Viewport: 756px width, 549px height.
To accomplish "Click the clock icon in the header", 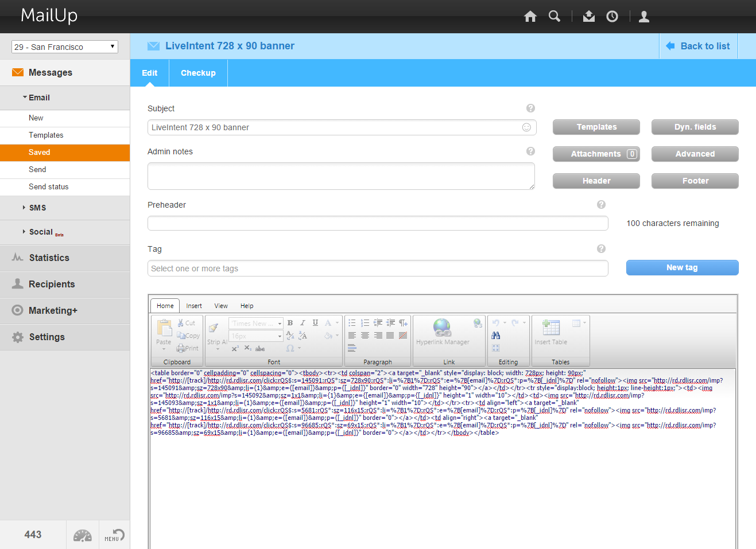I will 612,17.
